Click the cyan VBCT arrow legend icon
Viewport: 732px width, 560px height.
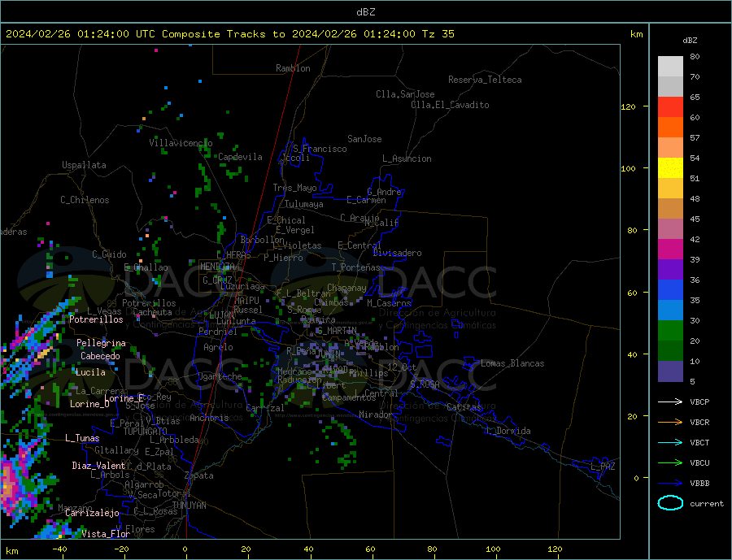(670, 442)
